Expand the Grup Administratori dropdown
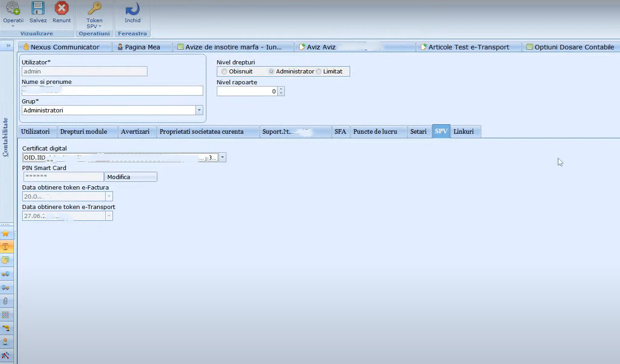 (199, 110)
